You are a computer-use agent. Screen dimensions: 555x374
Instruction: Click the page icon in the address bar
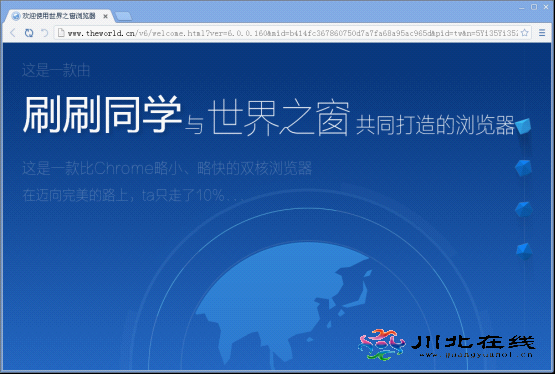click(61, 33)
